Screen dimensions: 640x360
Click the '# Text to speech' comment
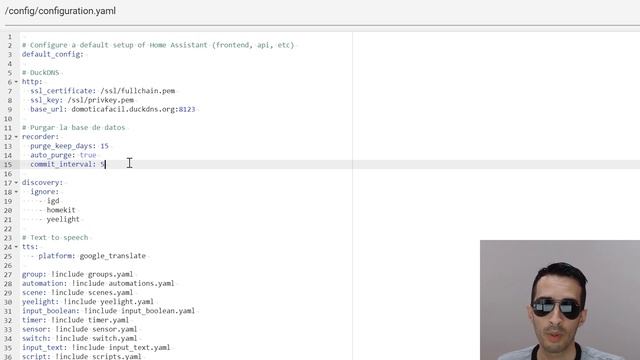(55, 238)
